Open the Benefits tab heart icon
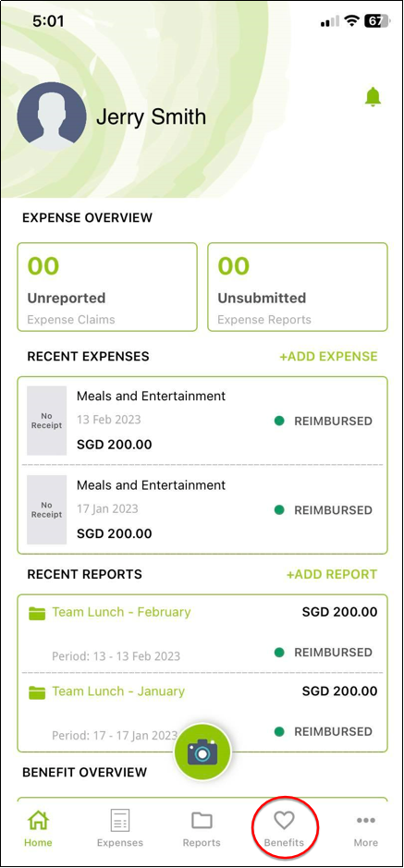Image resolution: width=404 pixels, height=868 pixels. coord(285,820)
